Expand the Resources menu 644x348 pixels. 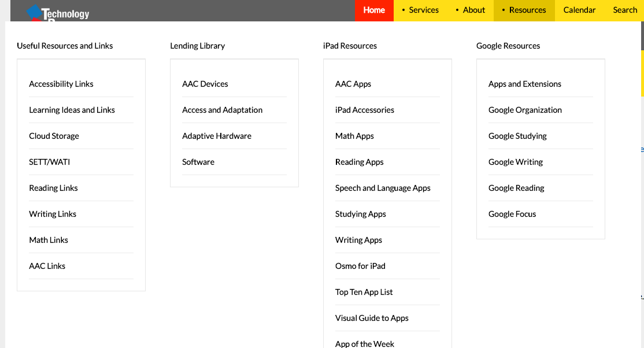[524, 10]
